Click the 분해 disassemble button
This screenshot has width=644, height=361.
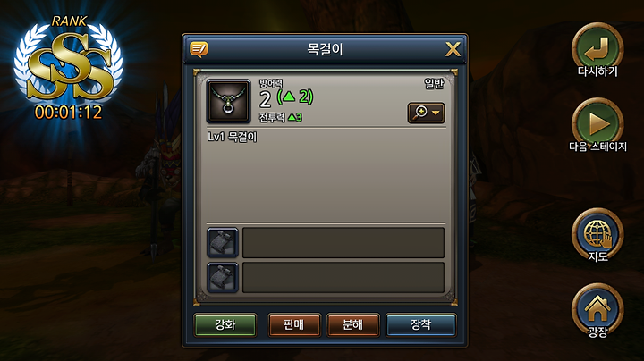pyautogui.click(x=352, y=325)
